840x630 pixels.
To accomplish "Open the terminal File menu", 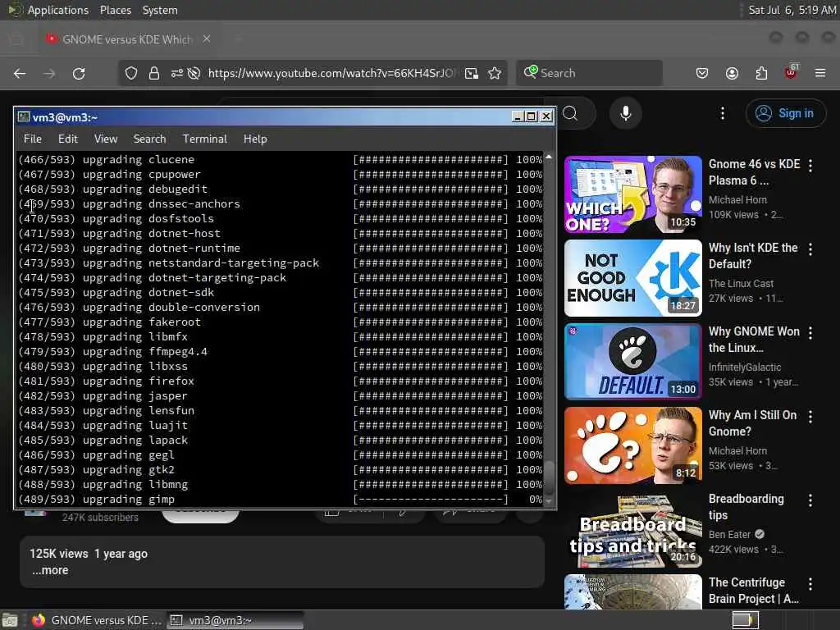I will (x=33, y=139).
